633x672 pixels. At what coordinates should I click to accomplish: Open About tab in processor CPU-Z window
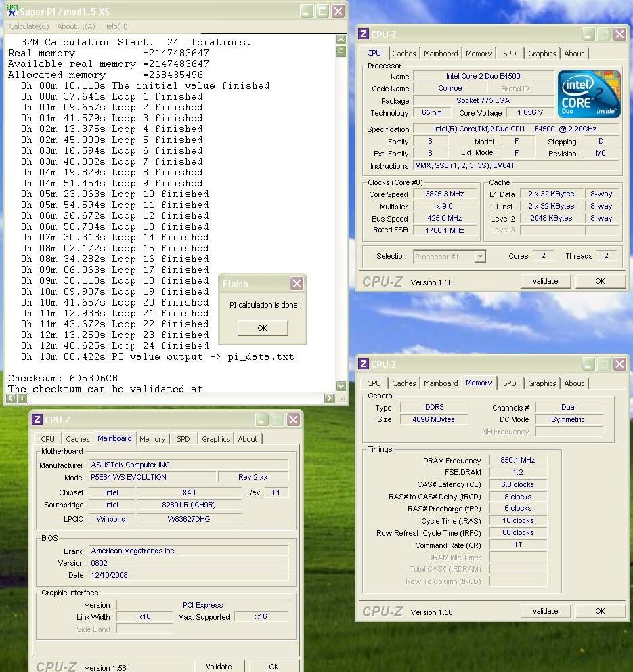573,54
